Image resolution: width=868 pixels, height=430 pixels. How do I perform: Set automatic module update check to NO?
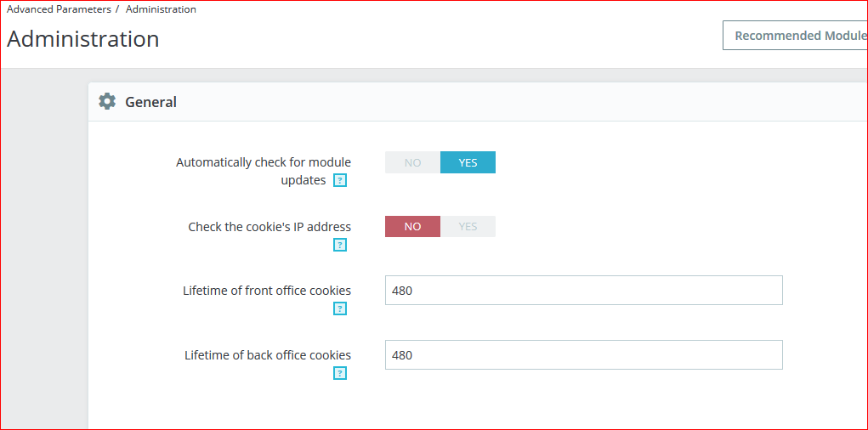pyautogui.click(x=412, y=162)
